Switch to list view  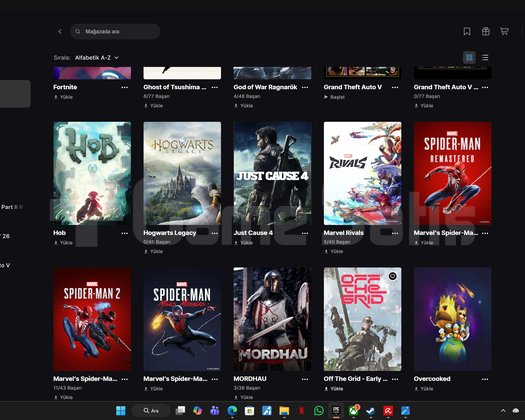[484, 58]
